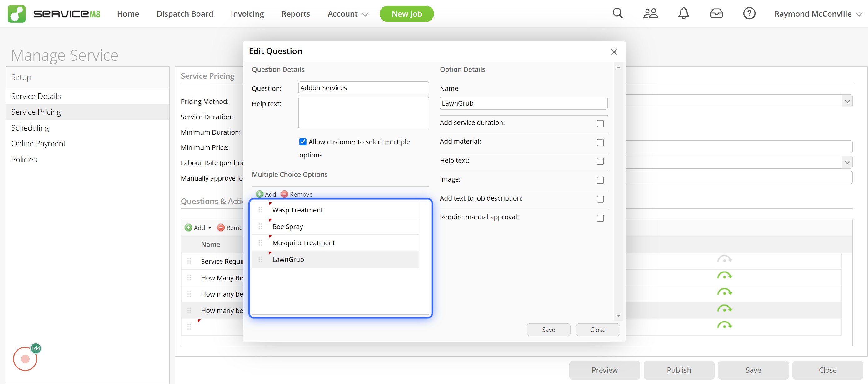Expand the Add dropdown caret in Questions toolbar
The height and width of the screenshot is (384, 868).
point(210,228)
